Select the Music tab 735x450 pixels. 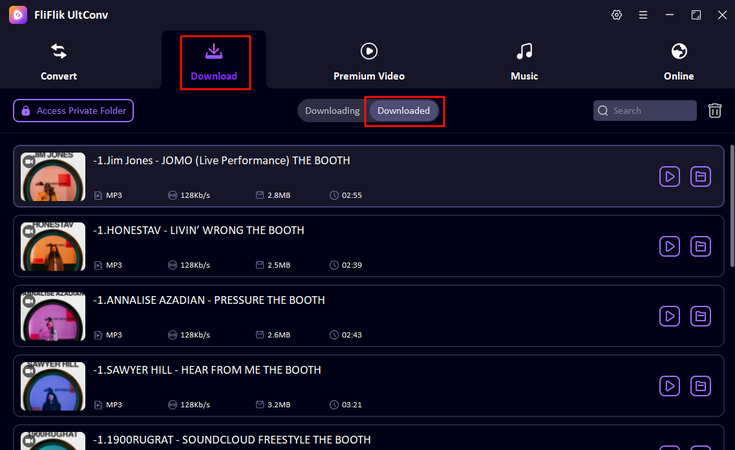tap(524, 61)
